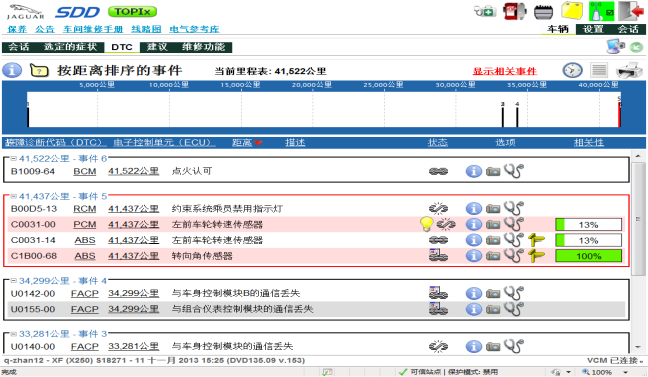Click the red 显示相关事件 link
The height and width of the screenshot is (377, 648).
[505, 71]
